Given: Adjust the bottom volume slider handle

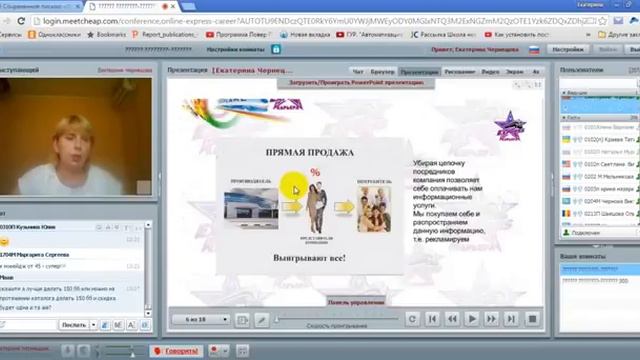Looking at the screenshot, I should point(133,355).
